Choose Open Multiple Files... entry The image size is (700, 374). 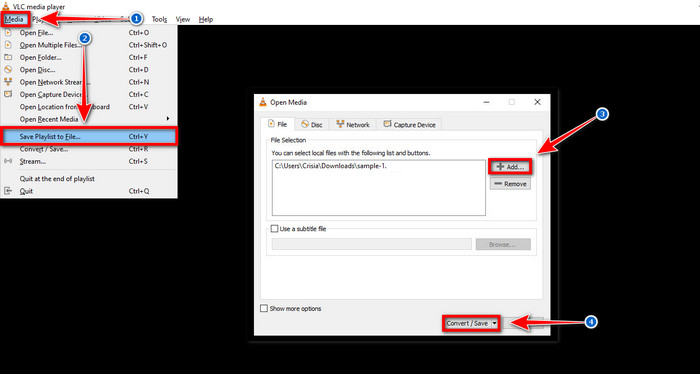89,45
